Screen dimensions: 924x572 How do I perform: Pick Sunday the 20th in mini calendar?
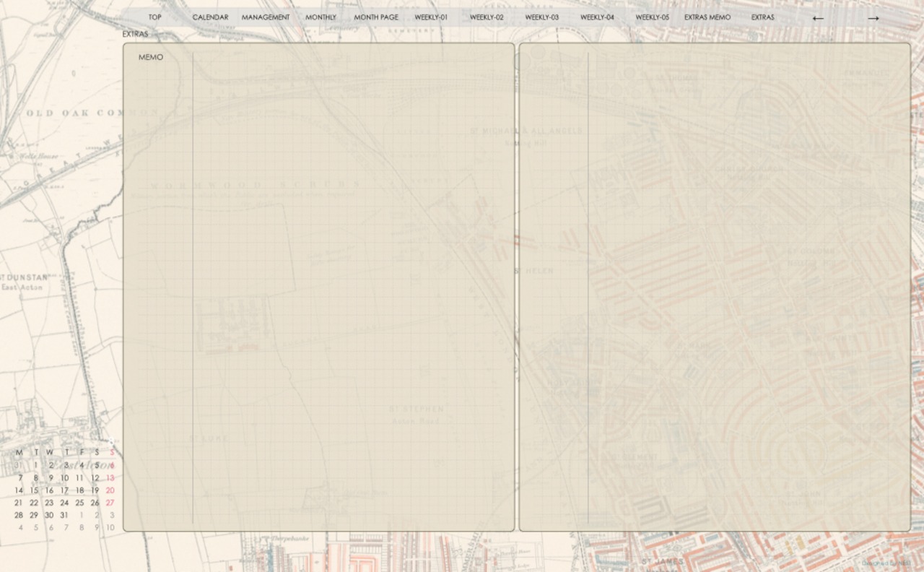coord(110,490)
